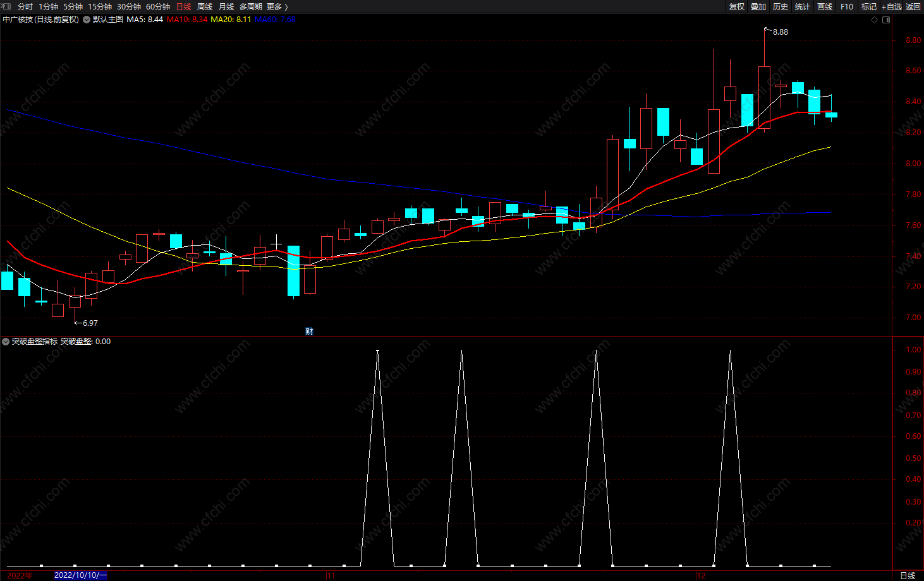This screenshot has height=581, width=924.
Task: Click the 突破盘整指标 indicator name
Action: [35, 342]
